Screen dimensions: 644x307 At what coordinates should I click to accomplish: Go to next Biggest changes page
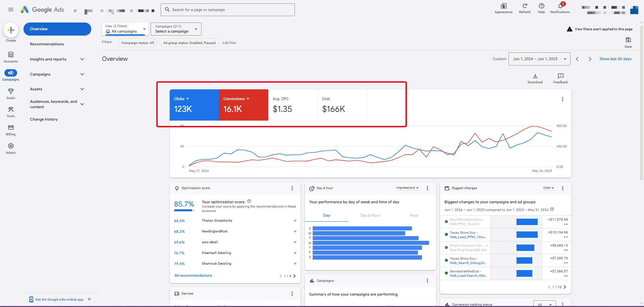tap(565, 287)
